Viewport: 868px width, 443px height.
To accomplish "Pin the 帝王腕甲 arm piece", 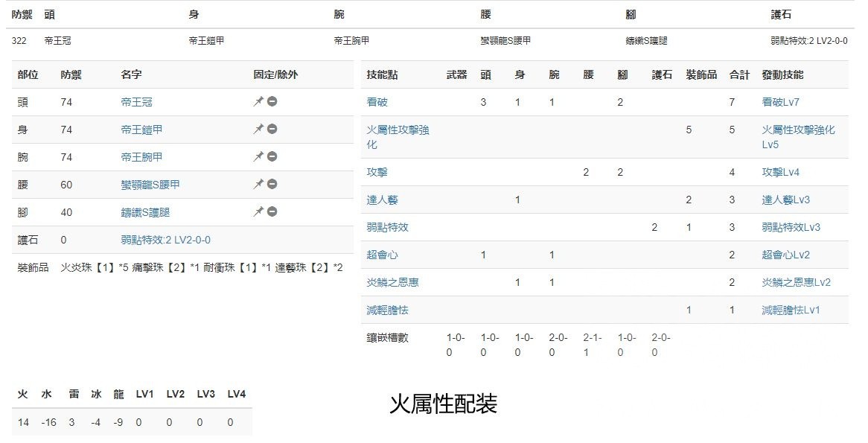I will (258, 156).
